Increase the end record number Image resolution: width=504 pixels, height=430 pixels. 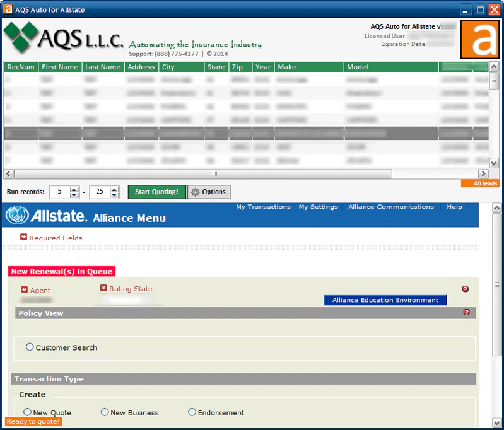point(114,189)
